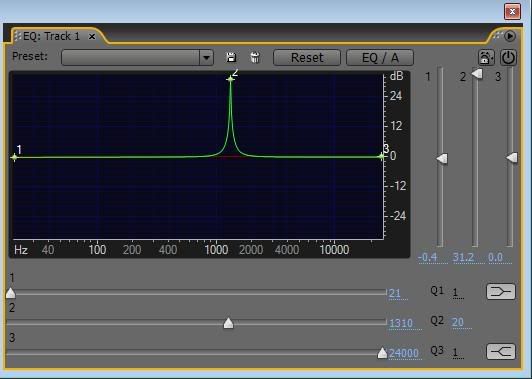Click Q2 value 20
Screen dimensions: 532x379
pyautogui.click(x=458, y=322)
